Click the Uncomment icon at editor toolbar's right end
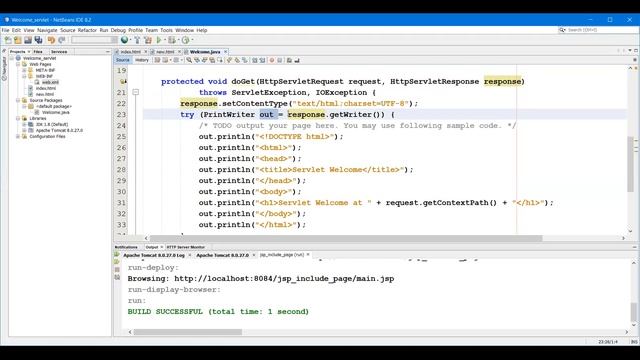Viewport: 640px width, 360px height. tap(297, 60)
